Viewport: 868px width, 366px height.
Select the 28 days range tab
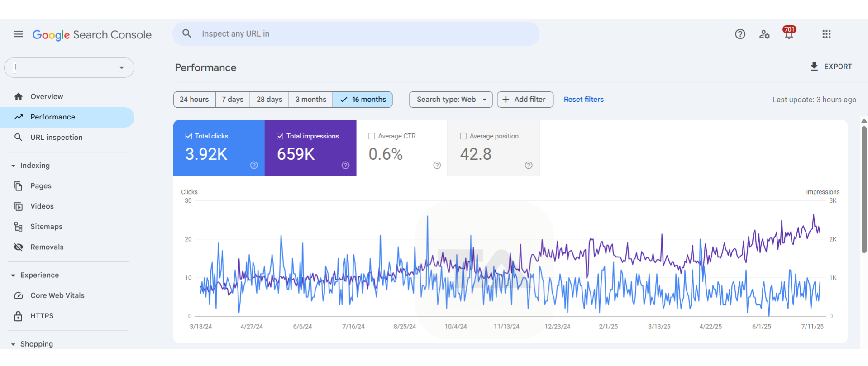(x=269, y=100)
